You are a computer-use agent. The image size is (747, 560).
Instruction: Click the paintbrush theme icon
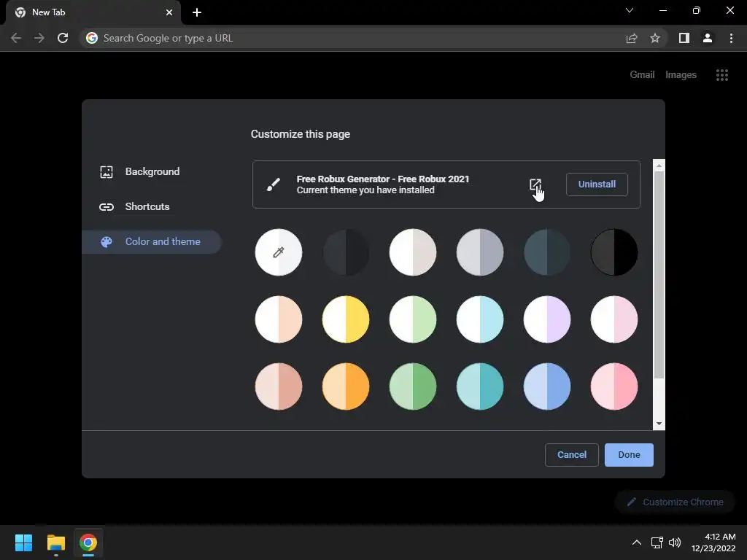pos(273,184)
